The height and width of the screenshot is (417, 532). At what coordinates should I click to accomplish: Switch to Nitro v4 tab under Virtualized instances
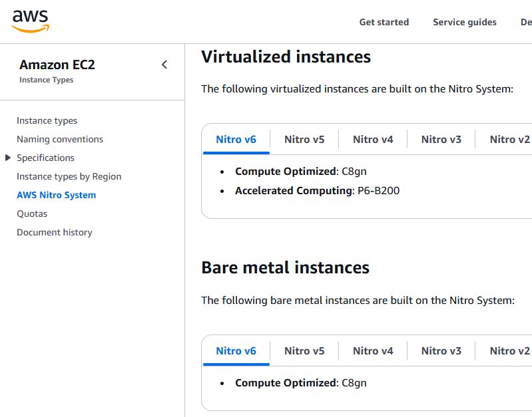click(373, 140)
